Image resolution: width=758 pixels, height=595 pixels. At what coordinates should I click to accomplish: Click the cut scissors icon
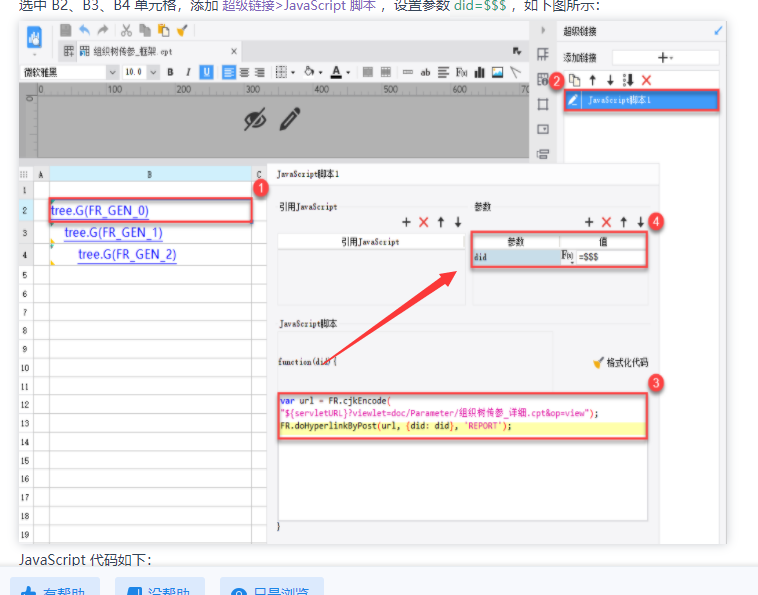coord(126,30)
